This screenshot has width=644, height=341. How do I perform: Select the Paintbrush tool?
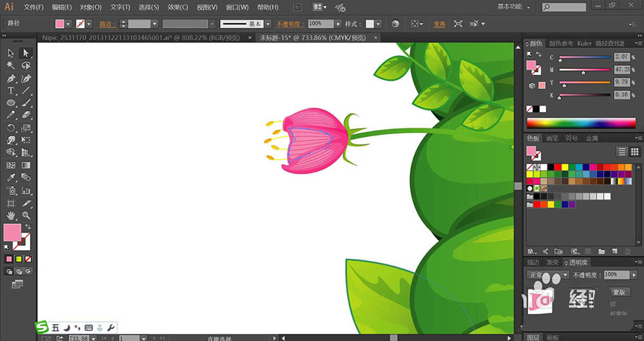pos(26,103)
